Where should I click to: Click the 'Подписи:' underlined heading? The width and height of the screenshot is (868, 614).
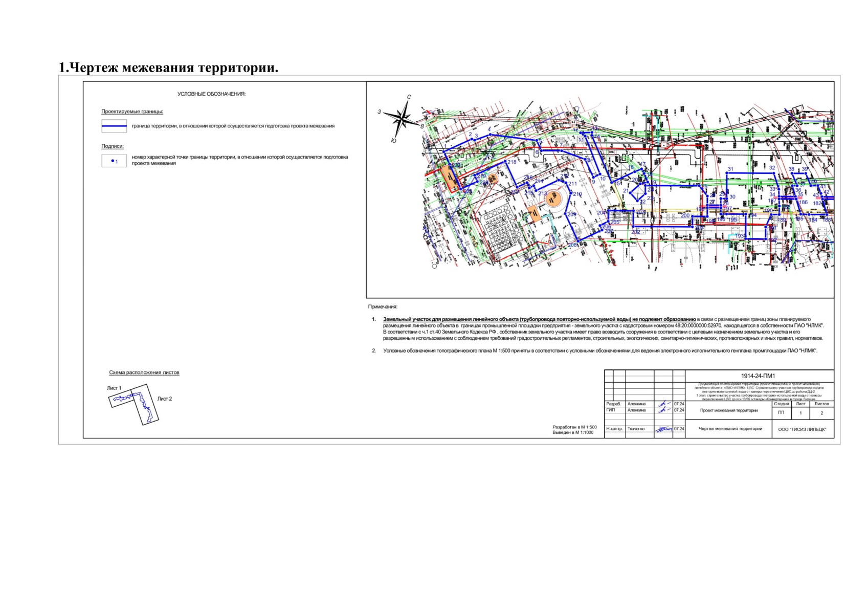coord(113,146)
